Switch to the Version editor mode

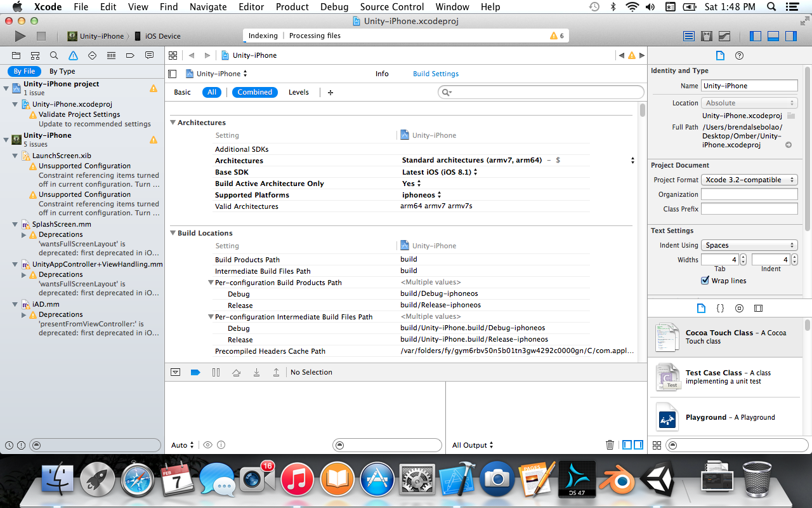coord(724,36)
